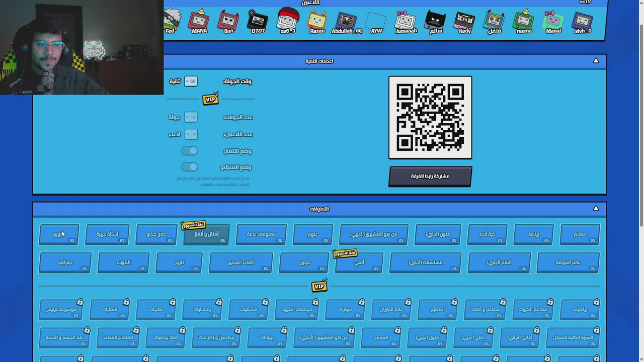Click lock icon on سيارات category
This screenshot has width=644, height=362.
pyautogui.click(x=362, y=302)
